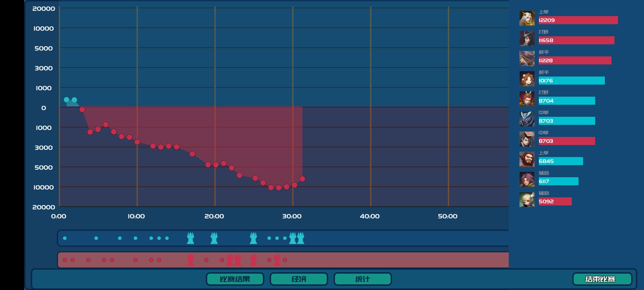Click the cyan 6845 gold bar

561,161
